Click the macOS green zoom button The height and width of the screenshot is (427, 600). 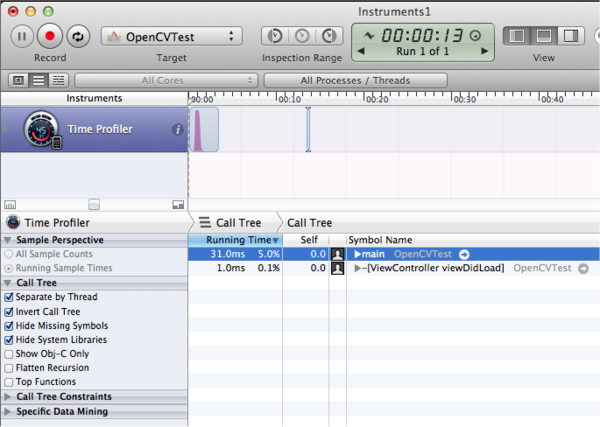click(x=48, y=11)
